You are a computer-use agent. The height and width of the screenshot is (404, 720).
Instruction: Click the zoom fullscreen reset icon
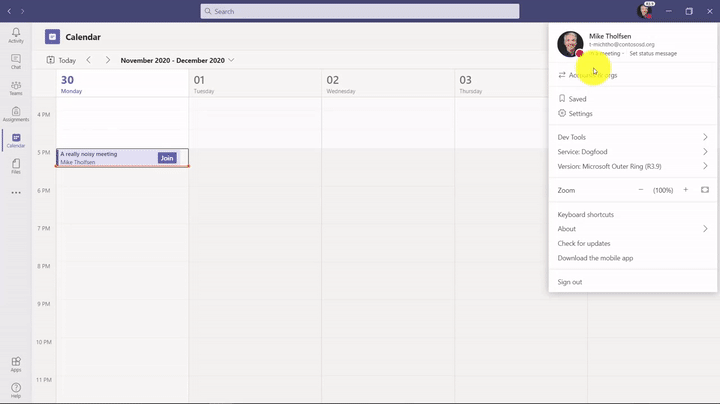pos(705,190)
